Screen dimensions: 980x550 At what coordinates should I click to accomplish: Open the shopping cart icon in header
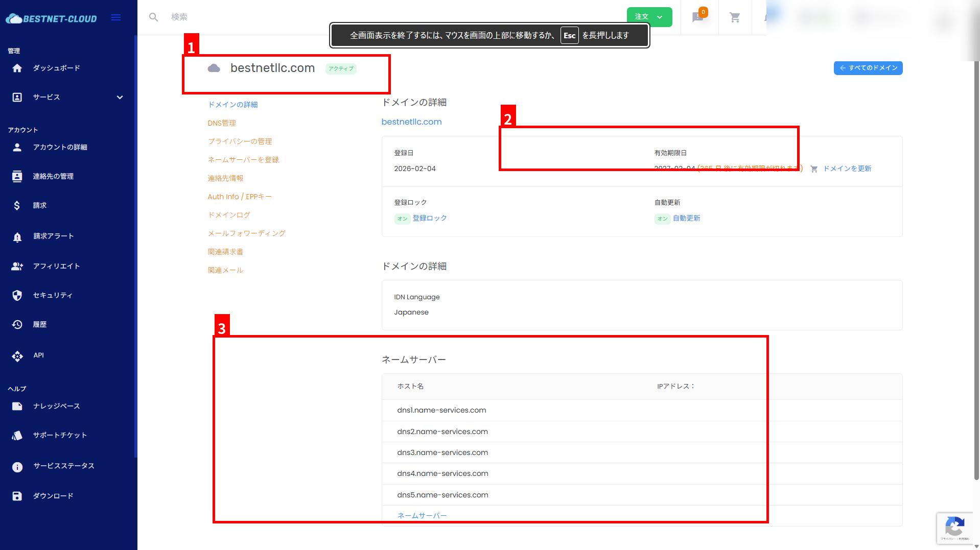(x=735, y=17)
